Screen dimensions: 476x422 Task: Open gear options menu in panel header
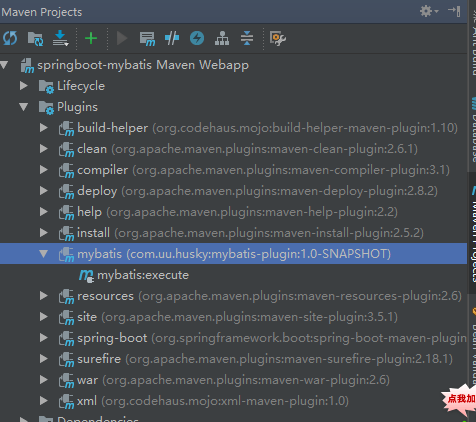429,11
